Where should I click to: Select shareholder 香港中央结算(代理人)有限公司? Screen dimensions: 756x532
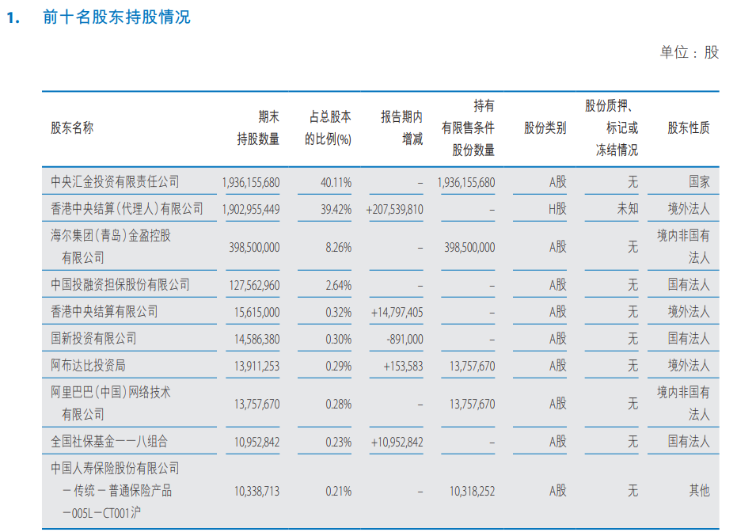click(x=127, y=209)
